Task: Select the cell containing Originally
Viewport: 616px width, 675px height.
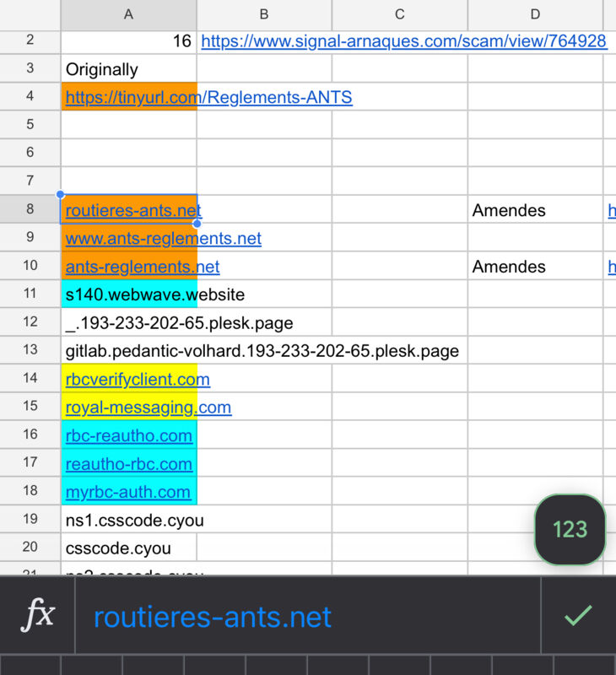Action: click(x=129, y=68)
